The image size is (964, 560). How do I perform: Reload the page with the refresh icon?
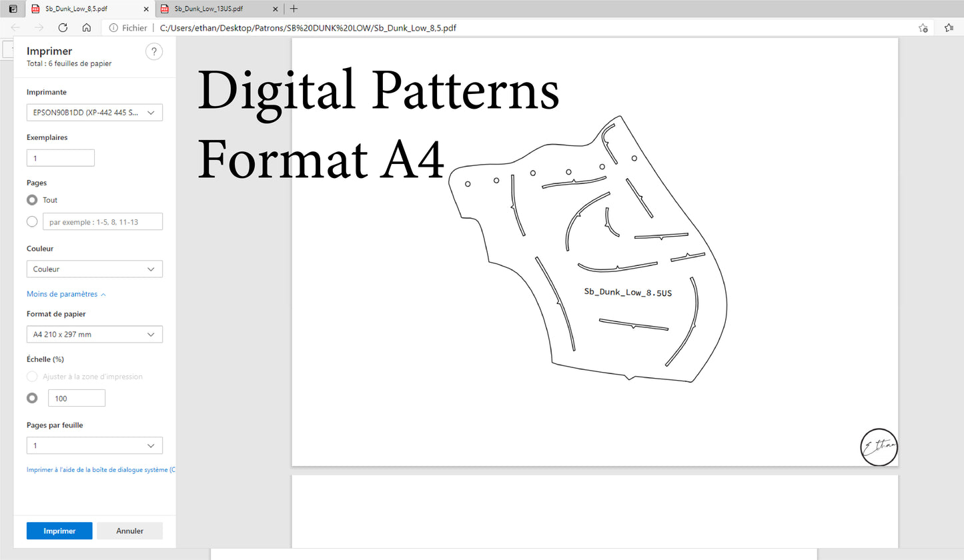[63, 27]
